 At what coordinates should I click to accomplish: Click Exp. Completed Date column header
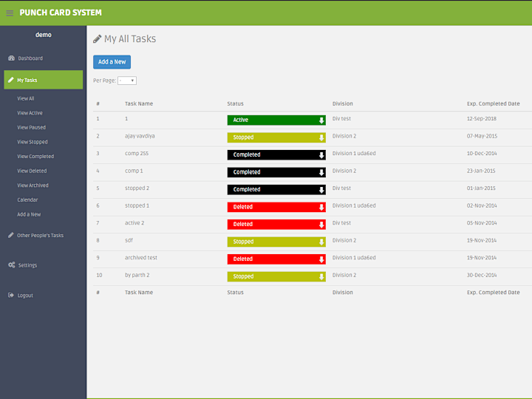[x=494, y=103]
